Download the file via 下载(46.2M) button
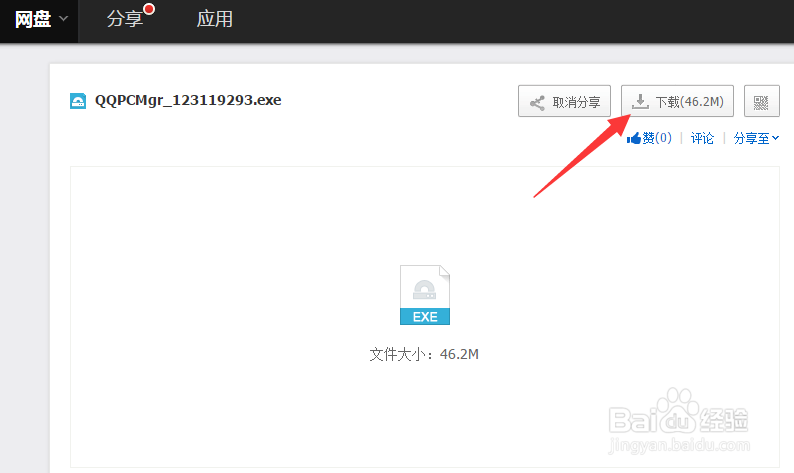The height and width of the screenshot is (473, 794). pos(678,102)
